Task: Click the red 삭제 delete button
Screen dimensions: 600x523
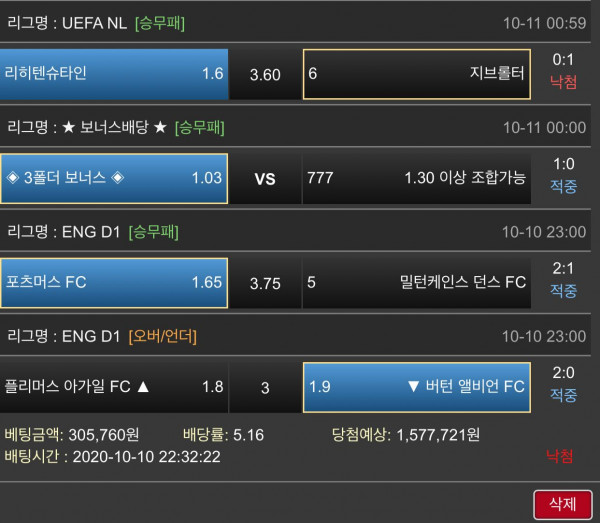Action: pos(563,503)
